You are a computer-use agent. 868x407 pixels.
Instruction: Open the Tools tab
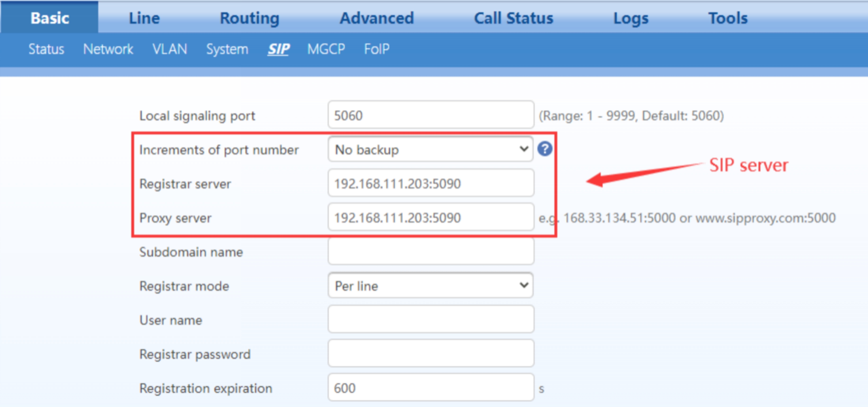[728, 18]
